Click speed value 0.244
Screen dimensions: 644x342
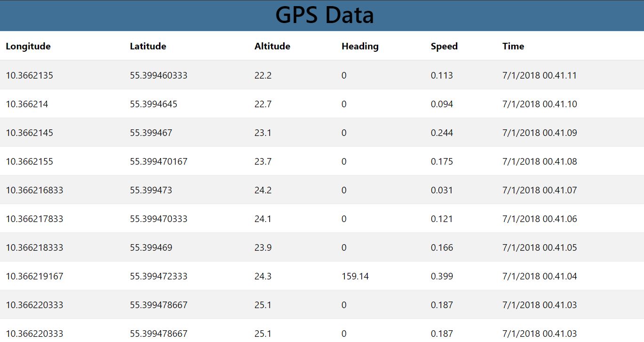pyautogui.click(x=442, y=133)
